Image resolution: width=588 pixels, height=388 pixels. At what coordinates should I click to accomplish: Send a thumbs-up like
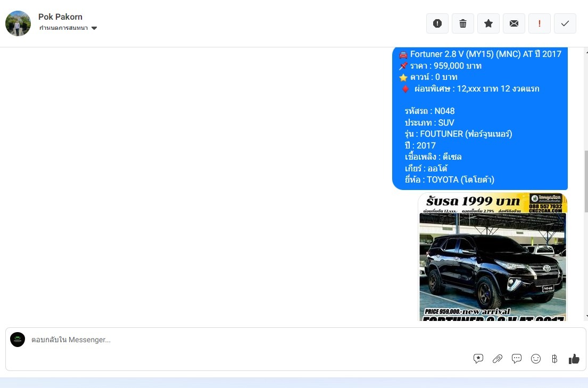point(574,359)
